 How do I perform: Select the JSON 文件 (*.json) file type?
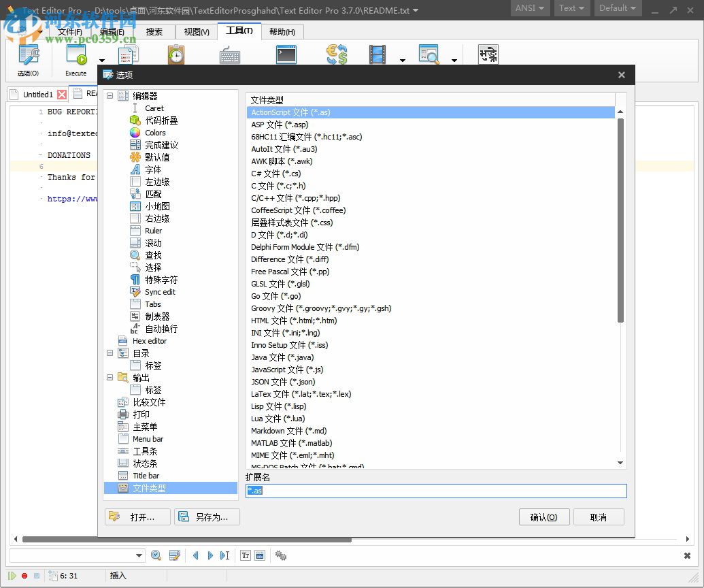coord(283,382)
